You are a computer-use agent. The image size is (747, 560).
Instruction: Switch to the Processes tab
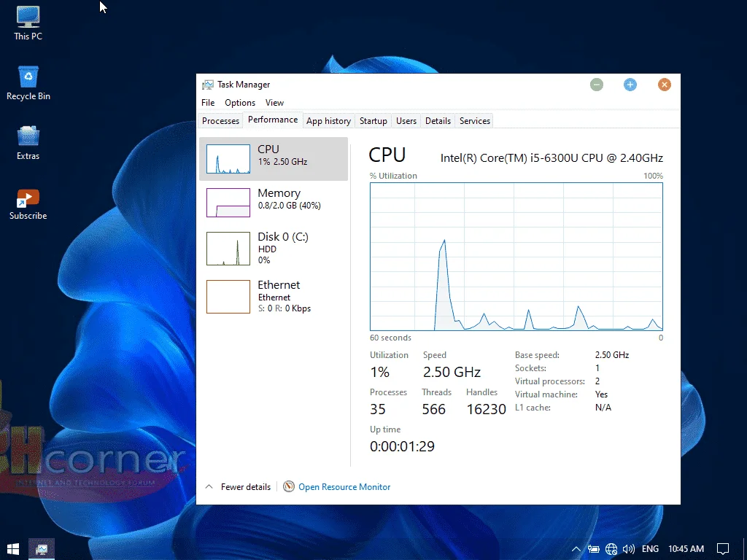220,121
